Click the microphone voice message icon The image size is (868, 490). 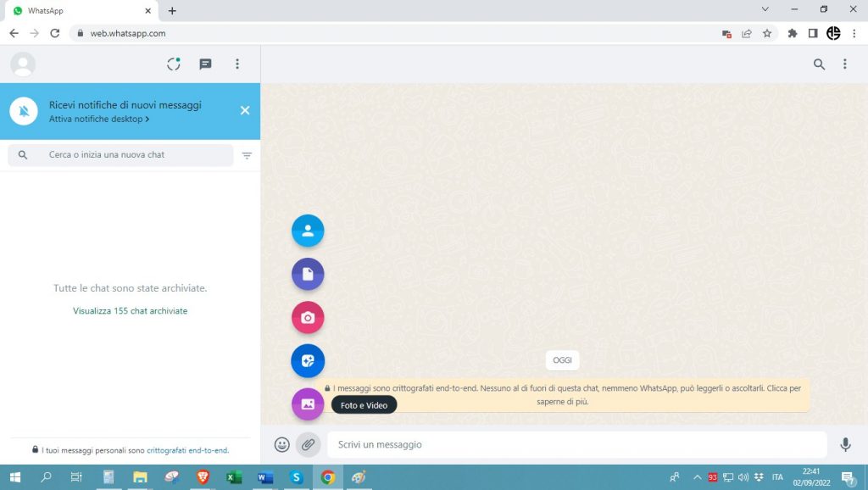coord(845,444)
